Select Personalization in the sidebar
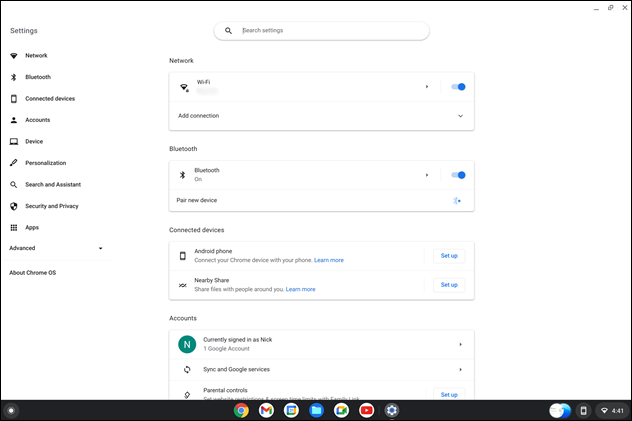This screenshot has height=421, width=632. click(x=45, y=163)
